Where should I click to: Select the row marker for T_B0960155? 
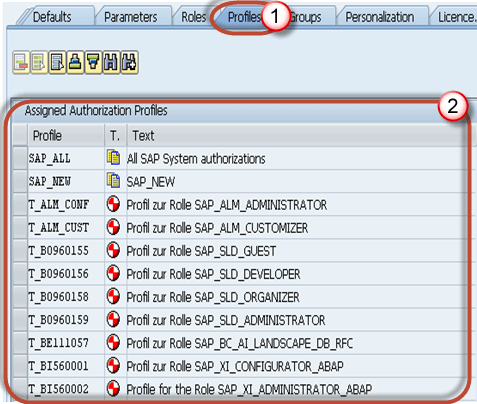[20, 250]
